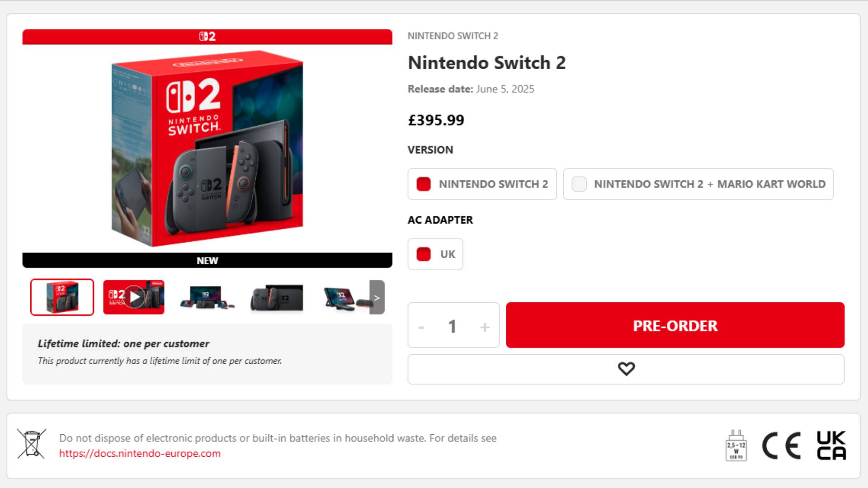Add to wishlist with heart icon
This screenshot has height=488, width=868.
tap(626, 369)
